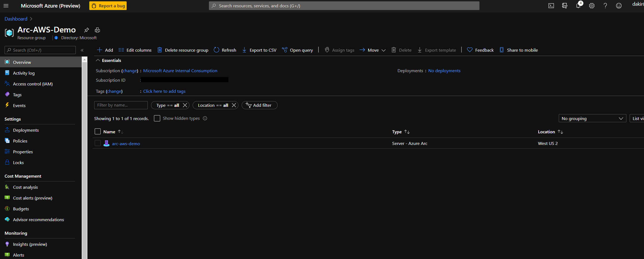Open the portal hamburger menu
The width and height of the screenshot is (644, 259).
point(6,6)
